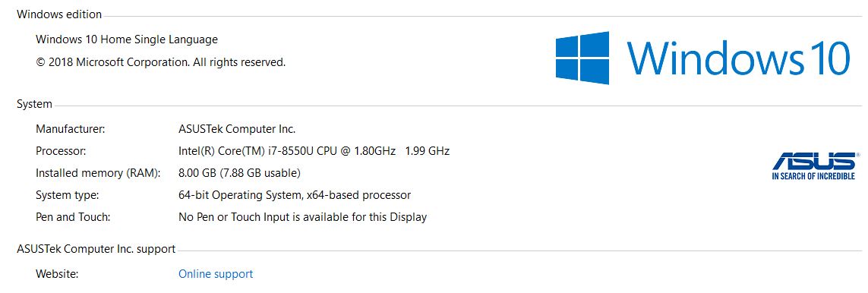Click the No Pen or Touch Input text
This screenshot has height=293, width=868.
pyautogui.click(x=303, y=217)
